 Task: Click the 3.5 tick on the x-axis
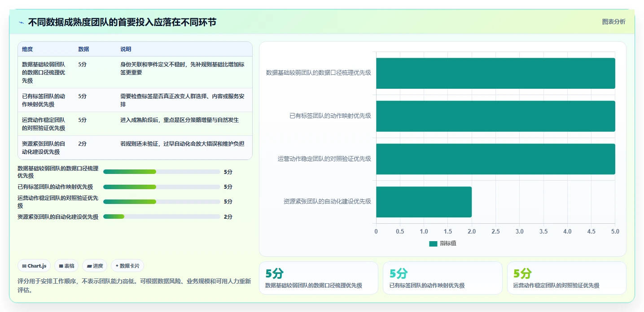pyautogui.click(x=543, y=232)
